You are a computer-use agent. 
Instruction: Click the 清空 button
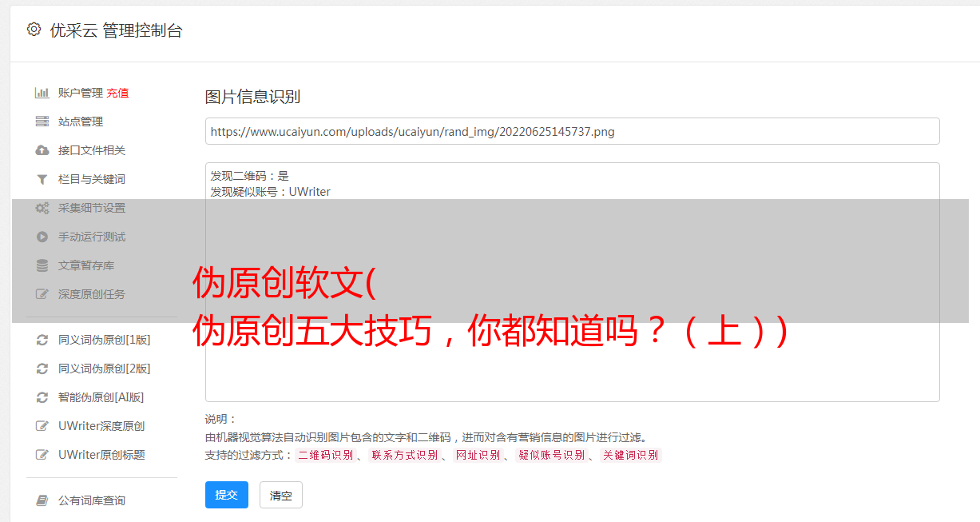click(281, 495)
